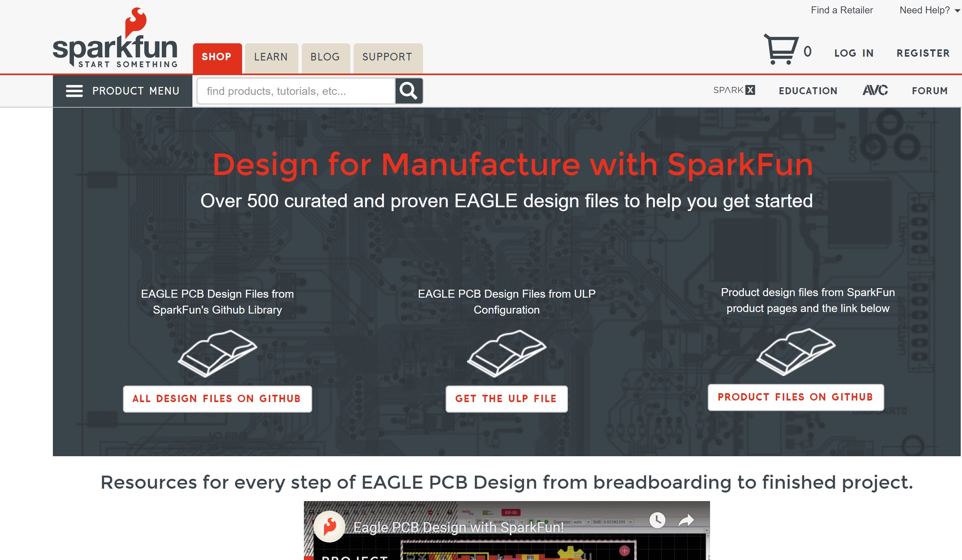The width and height of the screenshot is (962, 560).
Task: Expand the Need Help dropdown
Action: coord(929,10)
